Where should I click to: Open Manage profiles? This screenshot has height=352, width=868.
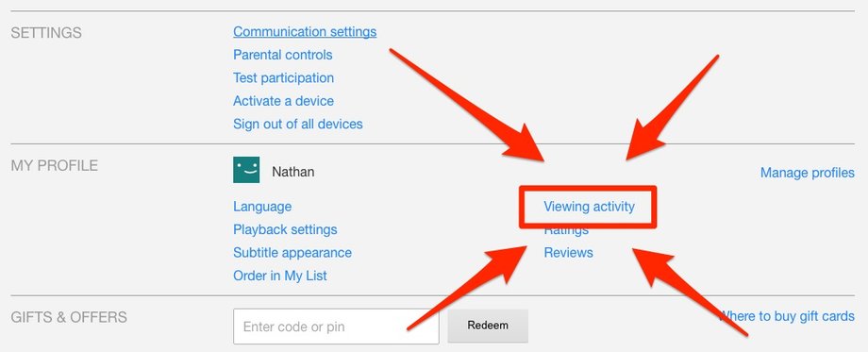coord(807,173)
